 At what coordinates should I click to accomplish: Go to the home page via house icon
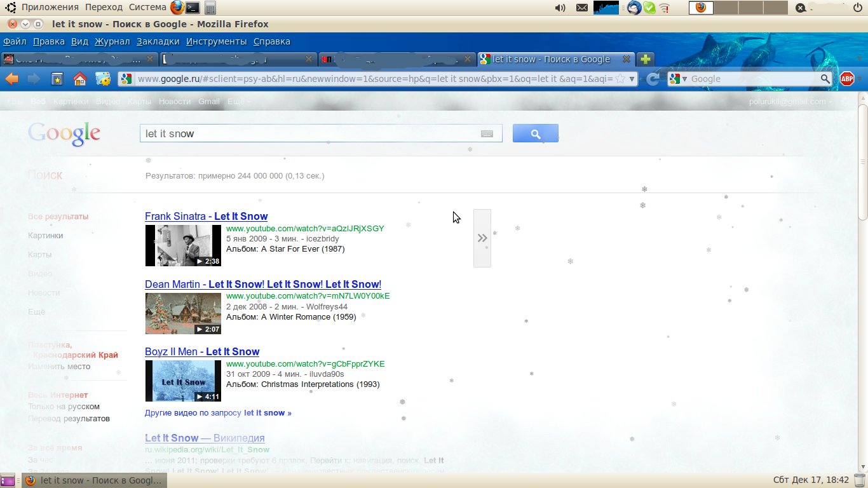79,79
